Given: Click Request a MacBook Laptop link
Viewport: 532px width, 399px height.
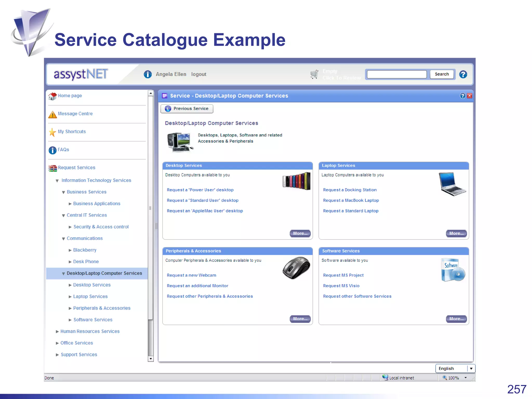Looking at the screenshot, I should point(351,200).
